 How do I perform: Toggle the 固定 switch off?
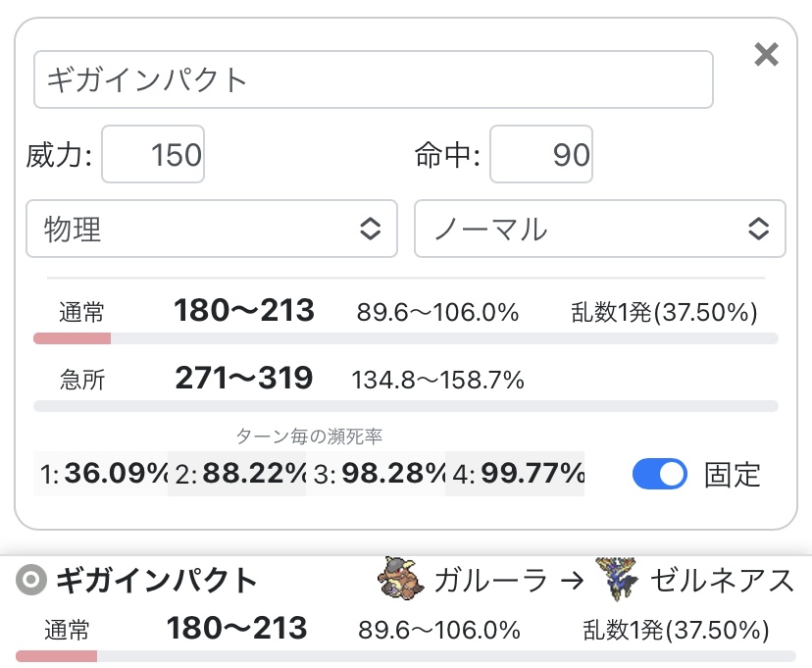[x=659, y=475]
